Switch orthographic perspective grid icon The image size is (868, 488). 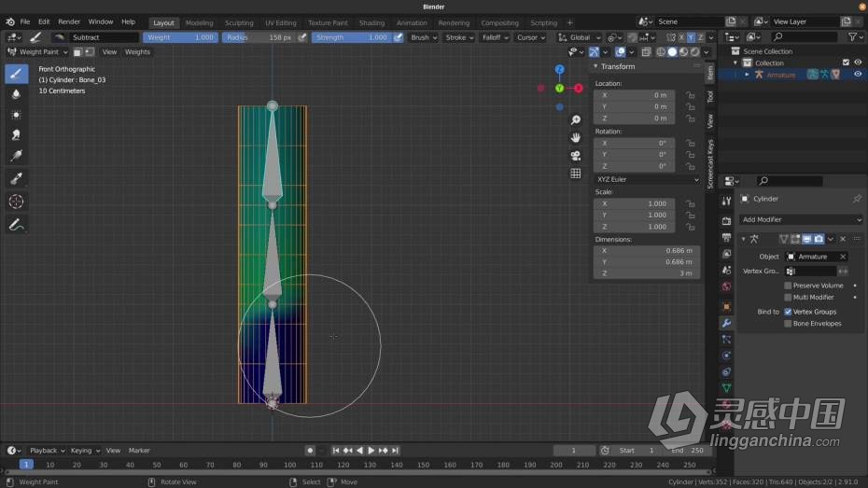576,174
